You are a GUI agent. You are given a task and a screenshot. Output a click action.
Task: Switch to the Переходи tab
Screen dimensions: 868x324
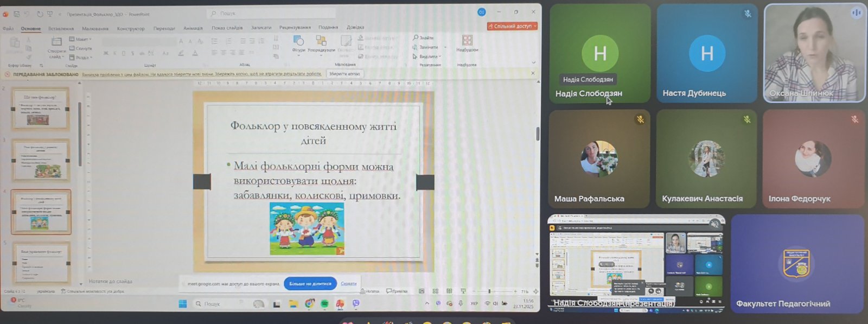point(164,28)
